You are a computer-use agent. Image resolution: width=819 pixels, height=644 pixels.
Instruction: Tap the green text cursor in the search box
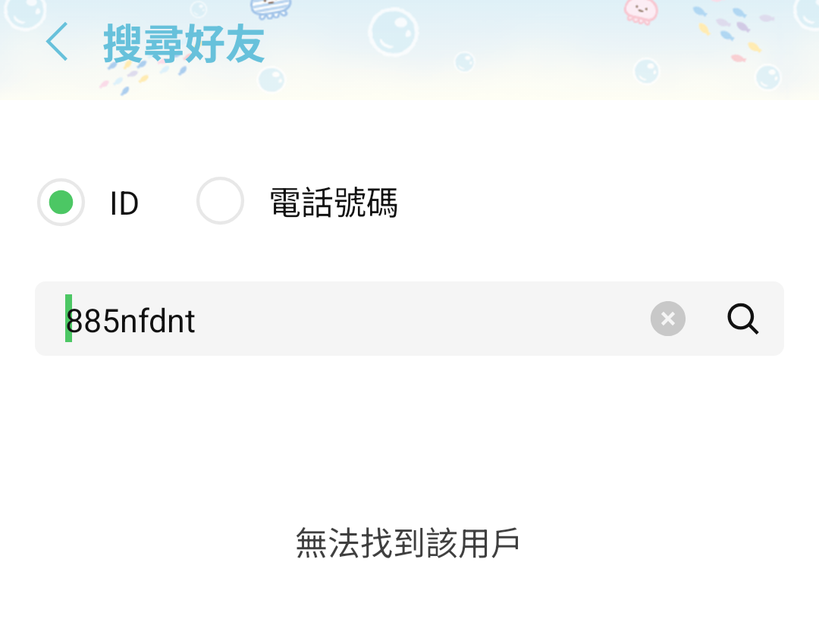pos(68,318)
